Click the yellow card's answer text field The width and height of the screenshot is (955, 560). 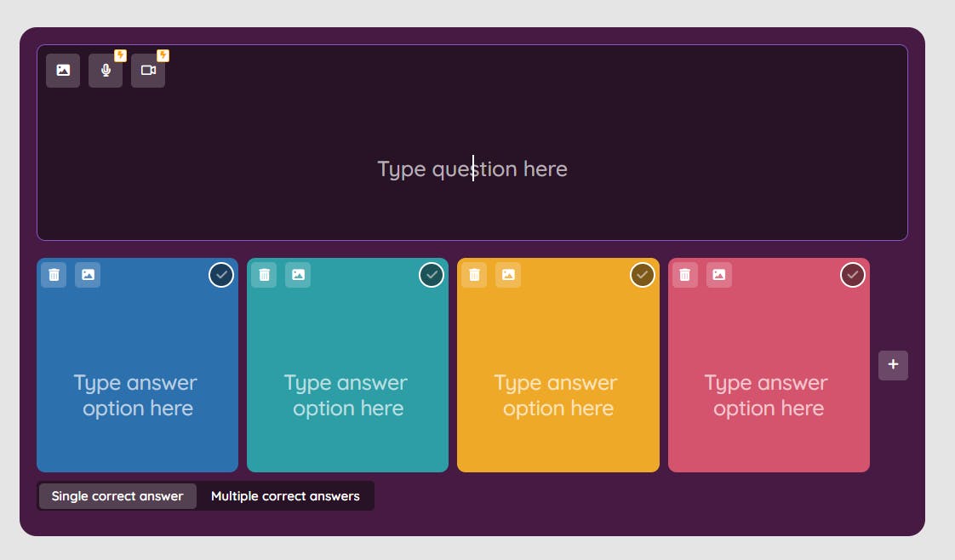(x=558, y=396)
